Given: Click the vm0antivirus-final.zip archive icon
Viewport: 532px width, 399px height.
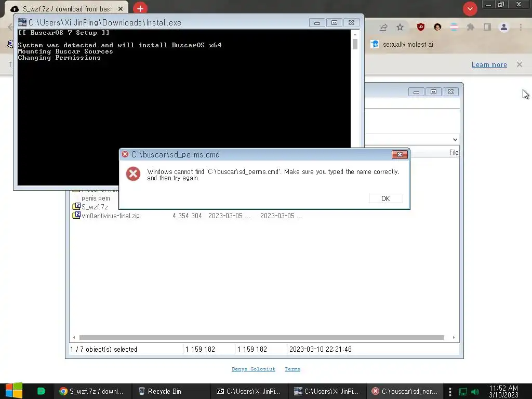Looking at the screenshot, I should point(76,215).
